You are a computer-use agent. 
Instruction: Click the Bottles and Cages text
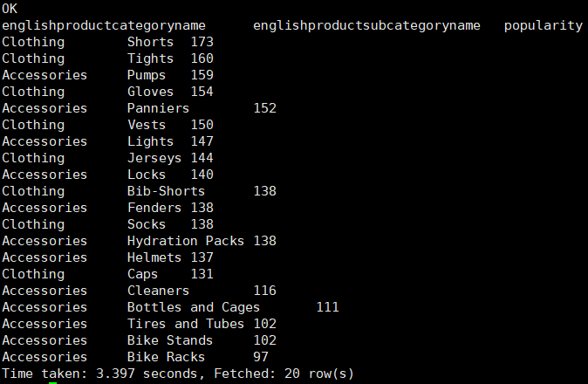click(194, 307)
